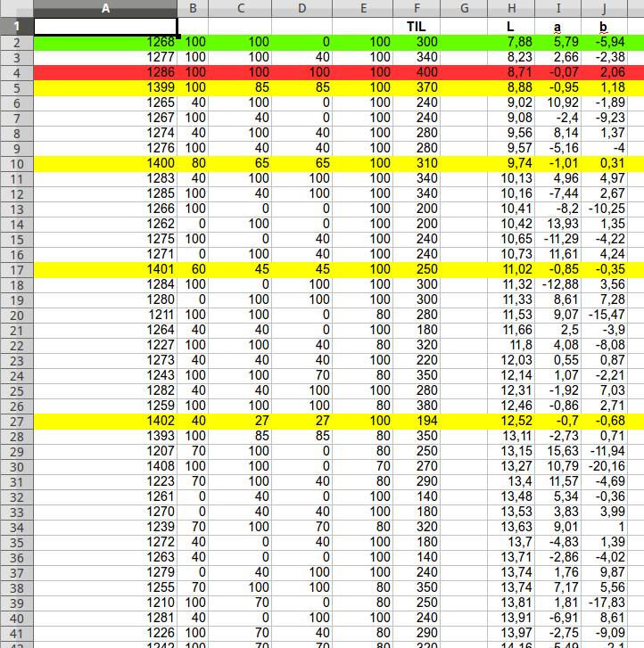Select cell containing 1211
644x648 pixels.
pyautogui.click(x=105, y=315)
